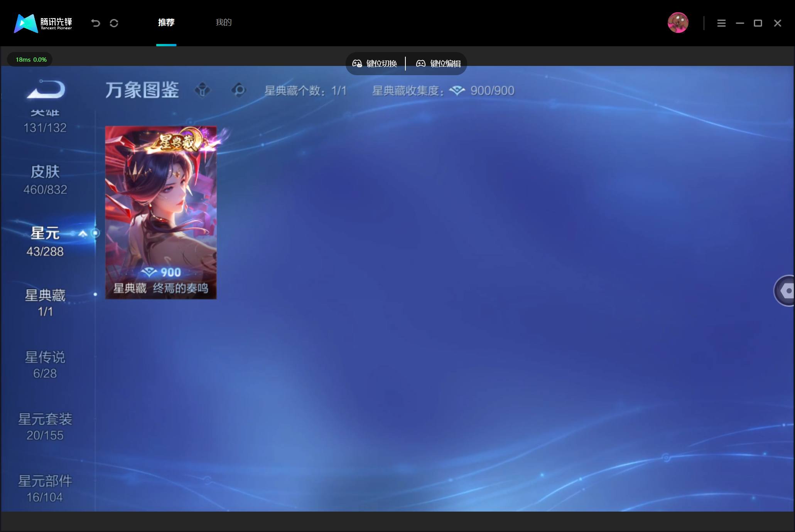The image size is (795, 532).
Task: Click the refresh icon in title bar
Action: click(x=114, y=23)
